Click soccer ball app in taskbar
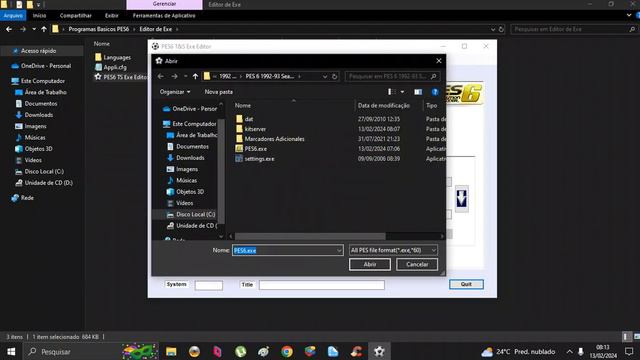Image resolution: width=640 pixels, height=360 pixels. click(x=379, y=351)
